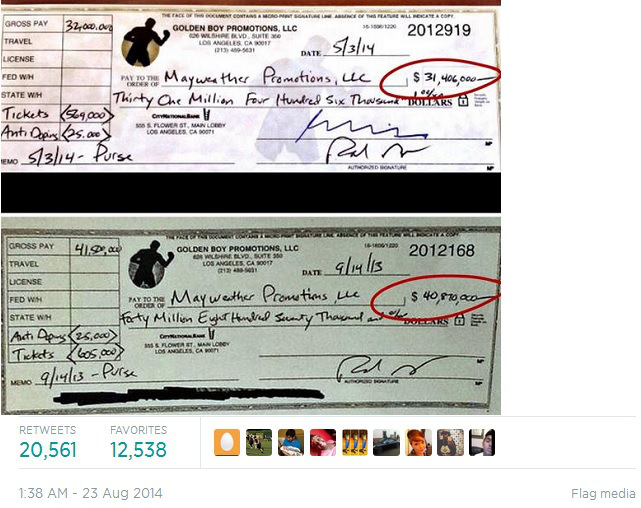Open the avatar with patterned wallpaper background
641x508 pixels.
pyautogui.click(x=450, y=442)
